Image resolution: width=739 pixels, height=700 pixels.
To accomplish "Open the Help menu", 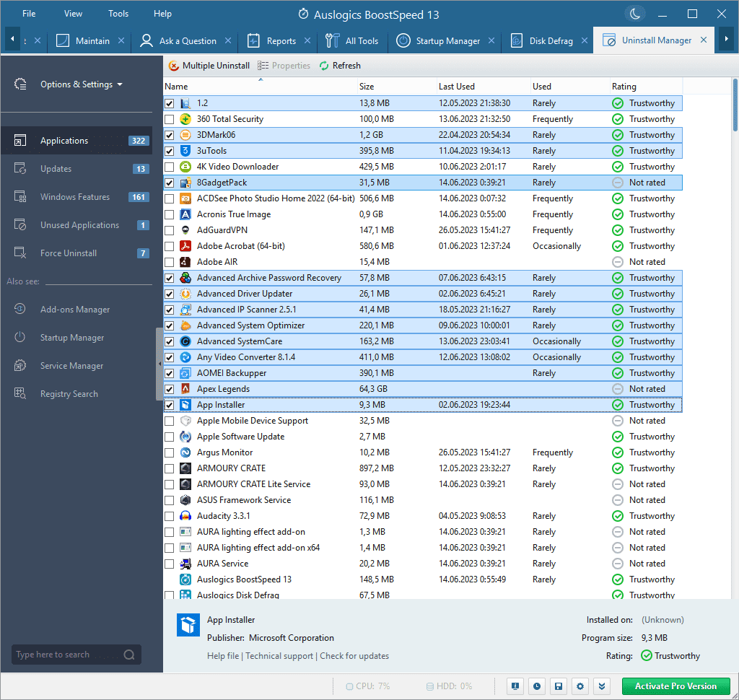I will pos(162,14).
